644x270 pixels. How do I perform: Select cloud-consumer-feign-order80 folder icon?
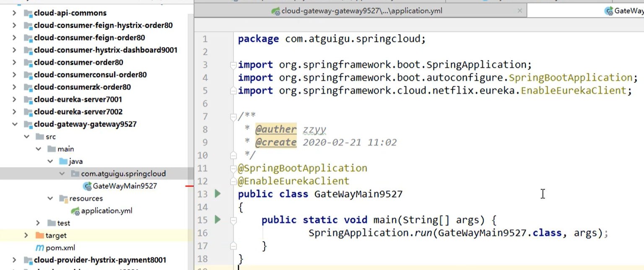(28, 38)
